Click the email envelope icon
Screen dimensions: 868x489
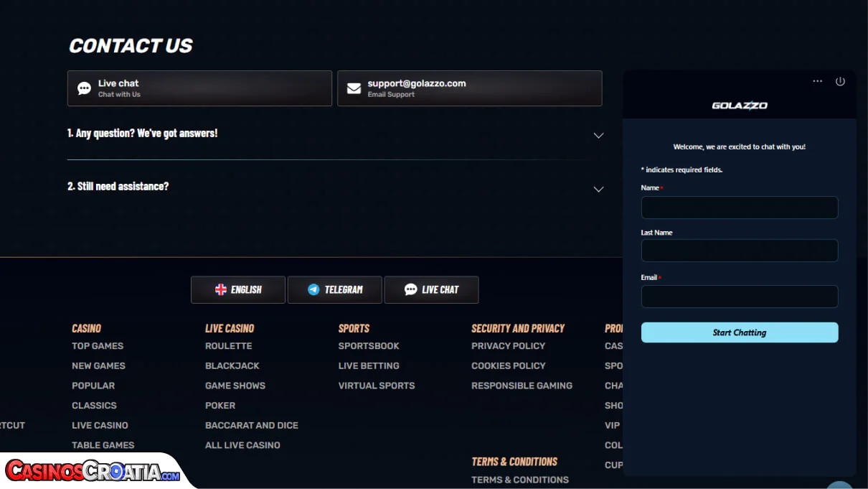coord(354,88)
